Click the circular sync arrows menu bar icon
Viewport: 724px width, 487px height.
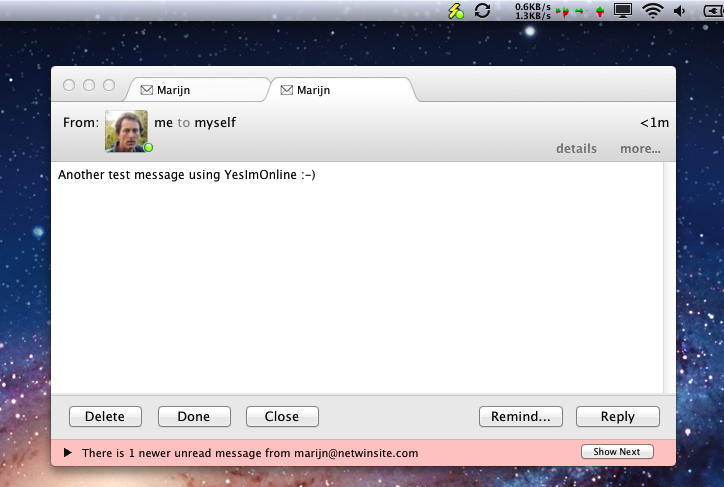tap(483, 10)
